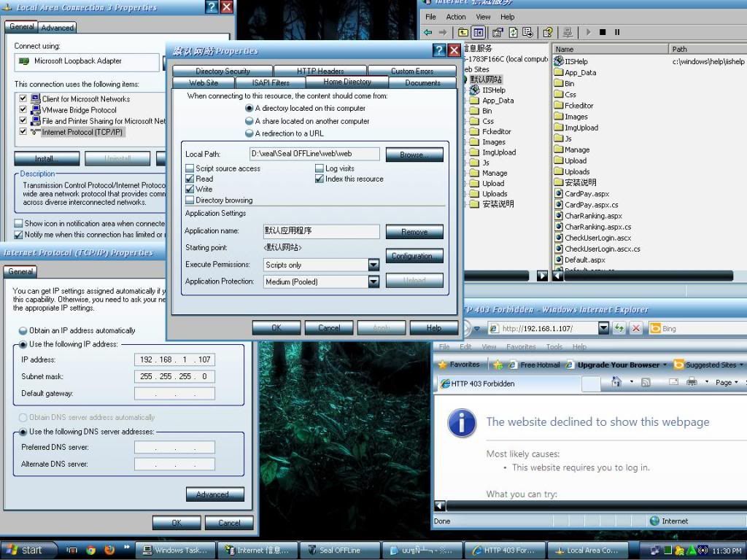Expand the Application Protection dropdown
The height and width of the screenshot is (560, 747).
[x=373, y=282]
